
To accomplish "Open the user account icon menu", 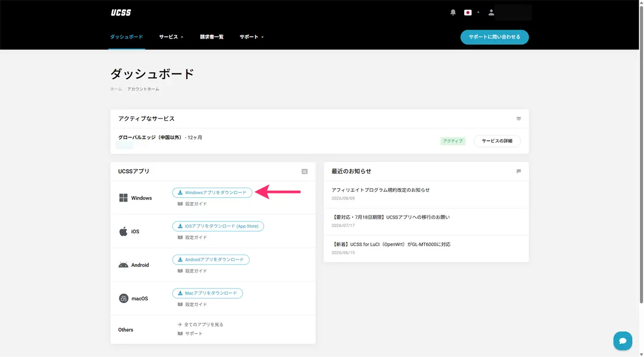I will [x=491, y=12].
